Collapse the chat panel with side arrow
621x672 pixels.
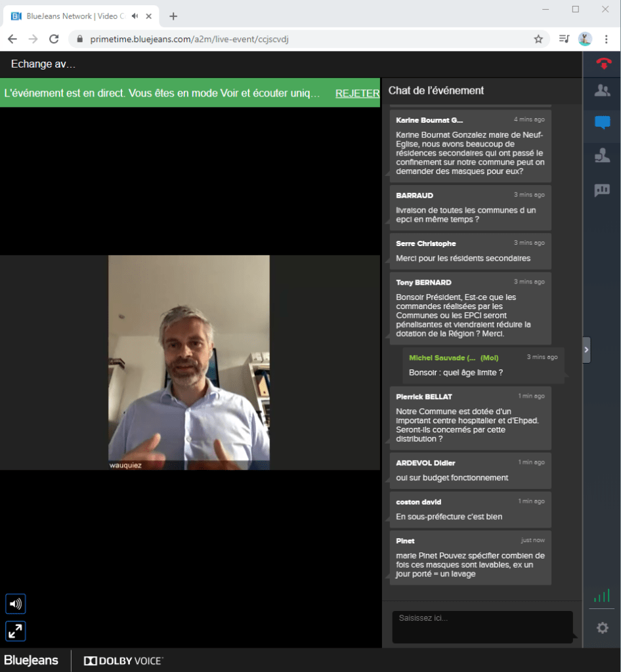coord(586,350)
